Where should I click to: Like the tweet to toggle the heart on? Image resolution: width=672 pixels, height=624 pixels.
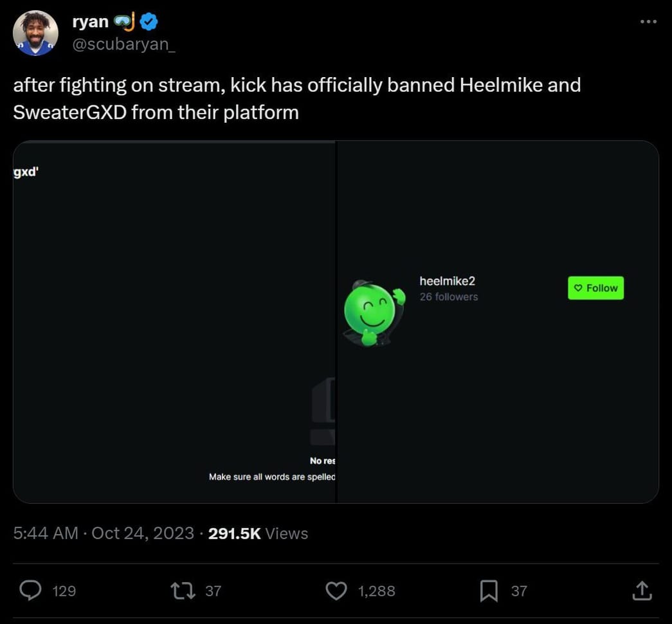tap(336, 590)
